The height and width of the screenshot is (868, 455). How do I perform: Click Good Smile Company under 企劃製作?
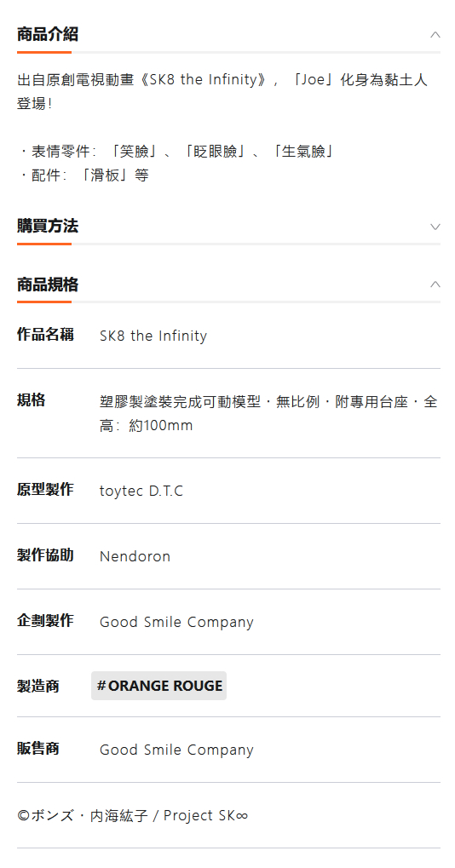(x=176, y=622)
